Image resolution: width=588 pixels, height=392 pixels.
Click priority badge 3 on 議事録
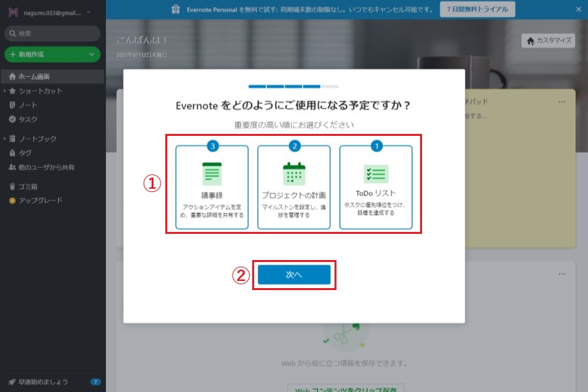pyautogui.click(x=213, y=146)
